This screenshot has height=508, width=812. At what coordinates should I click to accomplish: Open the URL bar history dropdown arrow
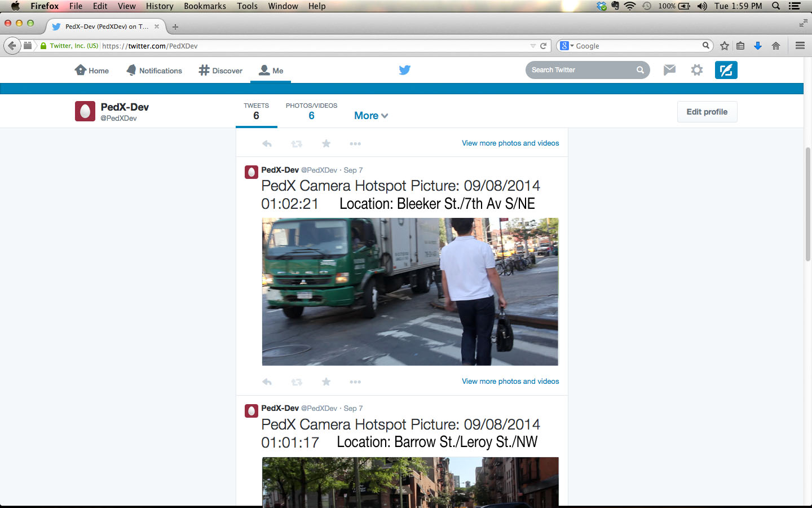pos(533,46)
